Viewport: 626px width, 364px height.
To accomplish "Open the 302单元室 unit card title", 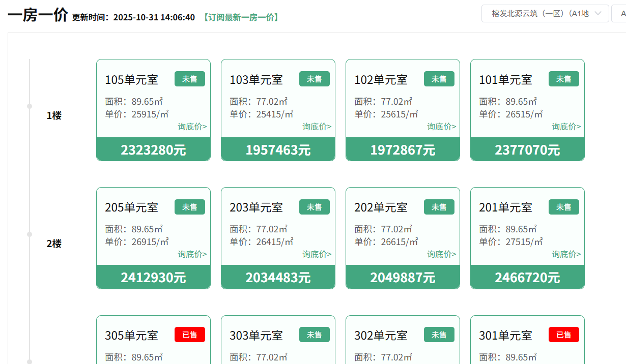I will tap(381, 336).
